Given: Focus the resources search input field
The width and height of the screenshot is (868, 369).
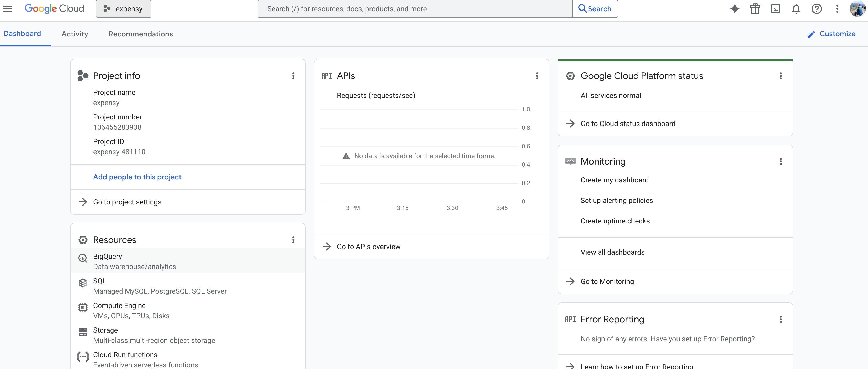Looking at the screenshot, I should tap(415, 9).
